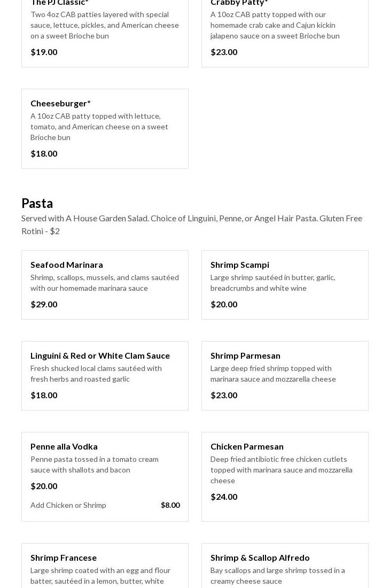Image resolution: width=390 pixels, height=588 pixels.
Task: Open the Chicken Parmesan item
Action: (x=247, y=446)
